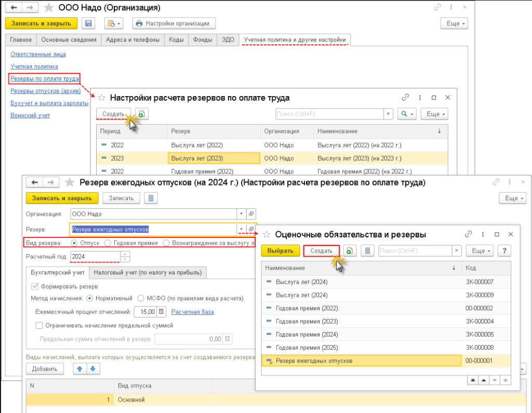This screenshot has width=532, height=413.
Task: Open the Расчетная база link
Action: pyautogui.click(x=192, y=312)
